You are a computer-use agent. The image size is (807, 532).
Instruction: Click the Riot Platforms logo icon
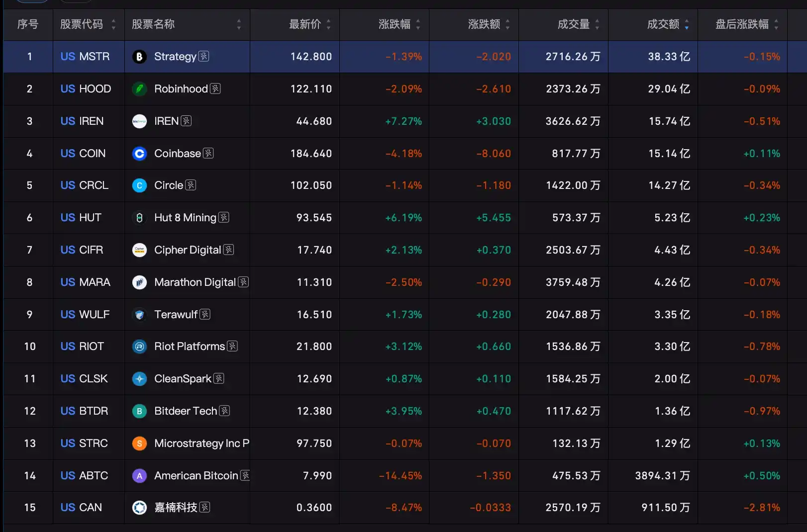tap(139, 347)
